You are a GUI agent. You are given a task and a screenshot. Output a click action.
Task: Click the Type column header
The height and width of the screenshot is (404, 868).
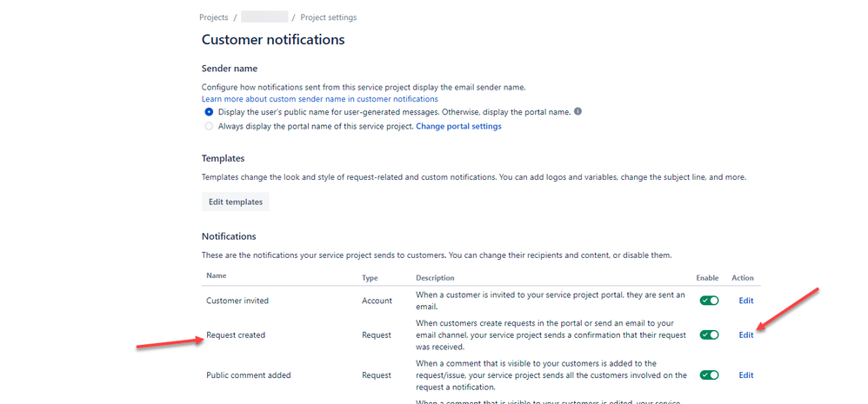click(x=370, y=278)
